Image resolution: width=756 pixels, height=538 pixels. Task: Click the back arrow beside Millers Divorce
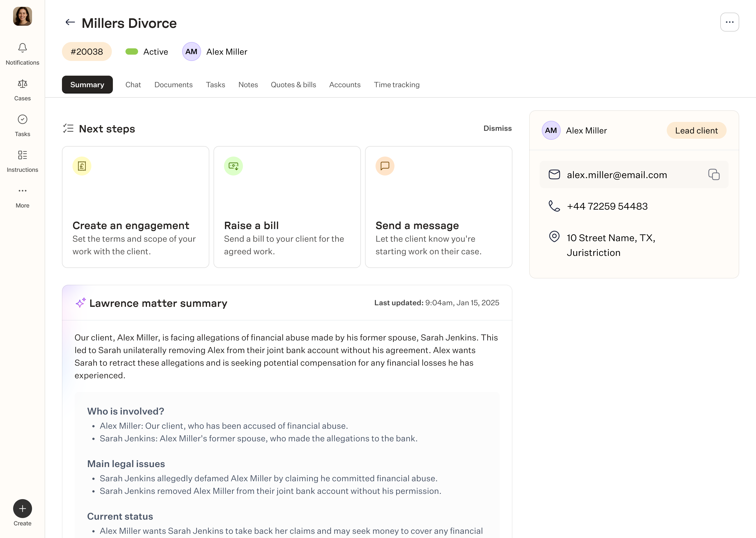point(70,23)
